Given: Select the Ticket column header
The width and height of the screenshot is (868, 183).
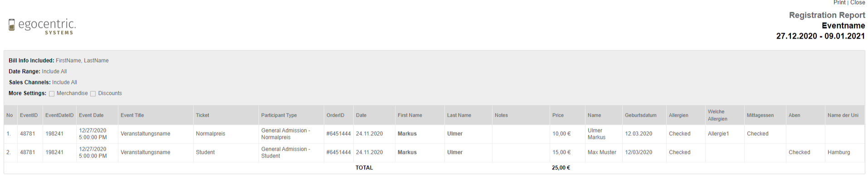Looking at the screenshot, I should [202, 115].
